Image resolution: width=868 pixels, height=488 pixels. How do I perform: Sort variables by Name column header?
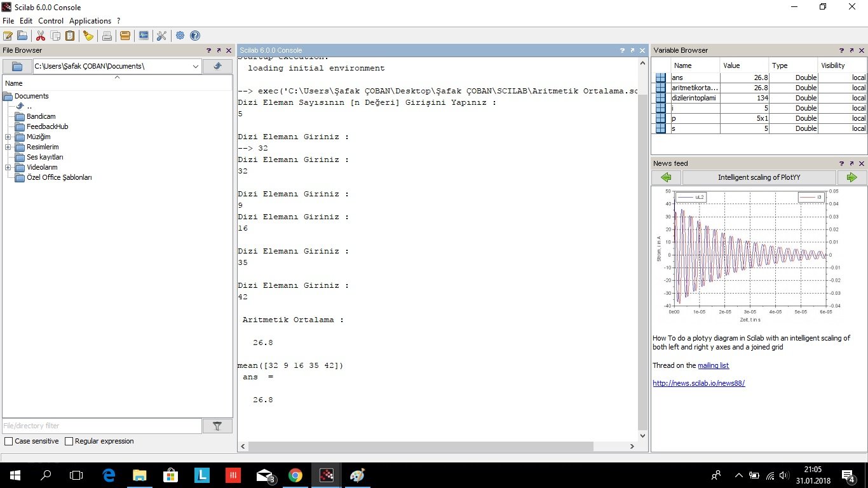point(696,65)
